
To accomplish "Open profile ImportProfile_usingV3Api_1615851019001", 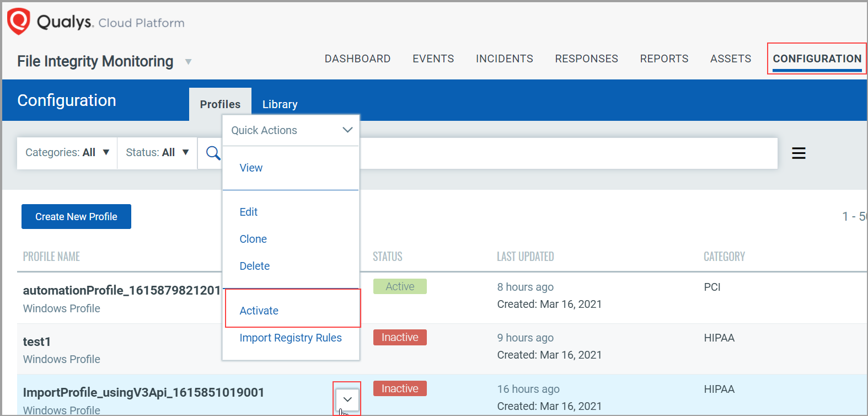I will pyautogui.click(x=143, y=392).
